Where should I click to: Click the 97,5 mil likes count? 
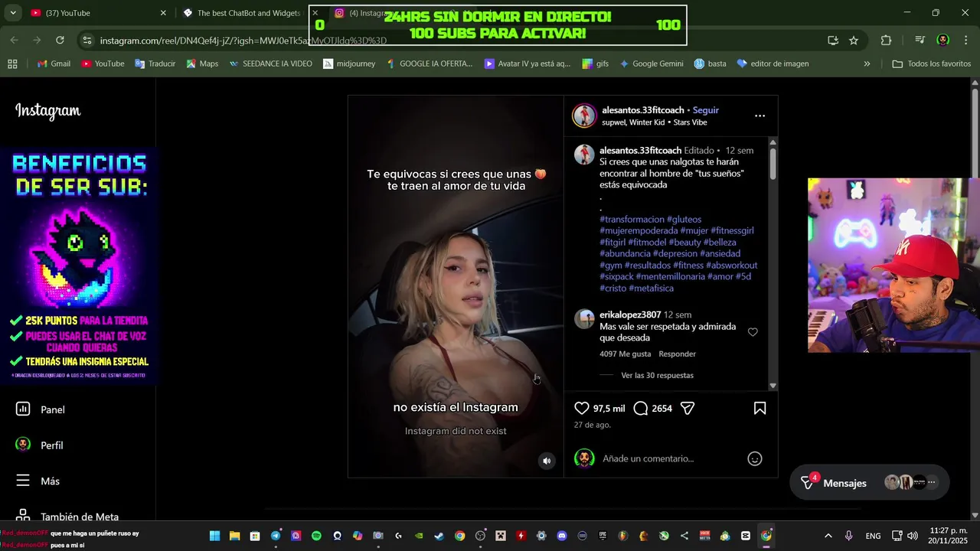click(x=609, y=409)
